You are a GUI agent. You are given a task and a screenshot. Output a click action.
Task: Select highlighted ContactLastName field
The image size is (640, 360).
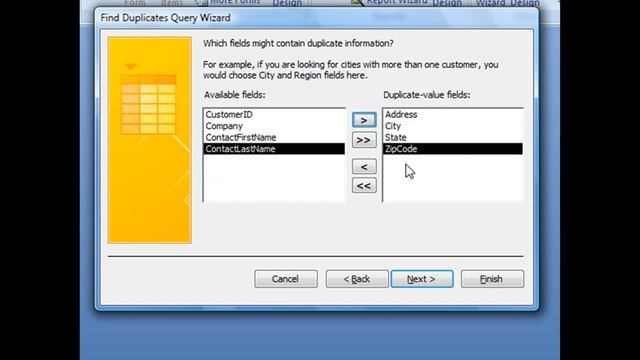pyautogui.click(x=274, y=149)
